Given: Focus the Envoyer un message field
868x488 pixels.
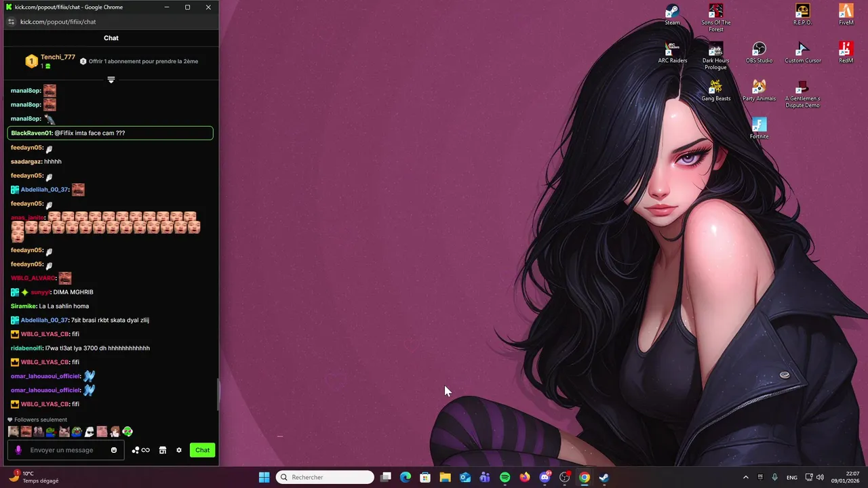Looking at the screenshot, I should pos(66,450).
